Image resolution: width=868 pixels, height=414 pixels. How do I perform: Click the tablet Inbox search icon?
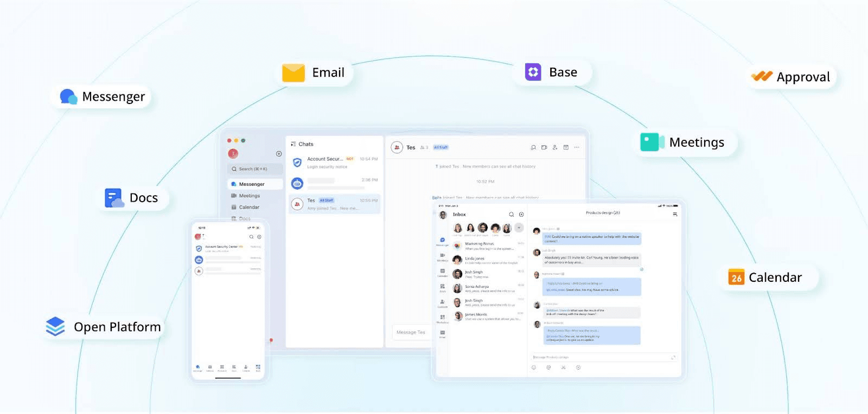pos(511,215)
